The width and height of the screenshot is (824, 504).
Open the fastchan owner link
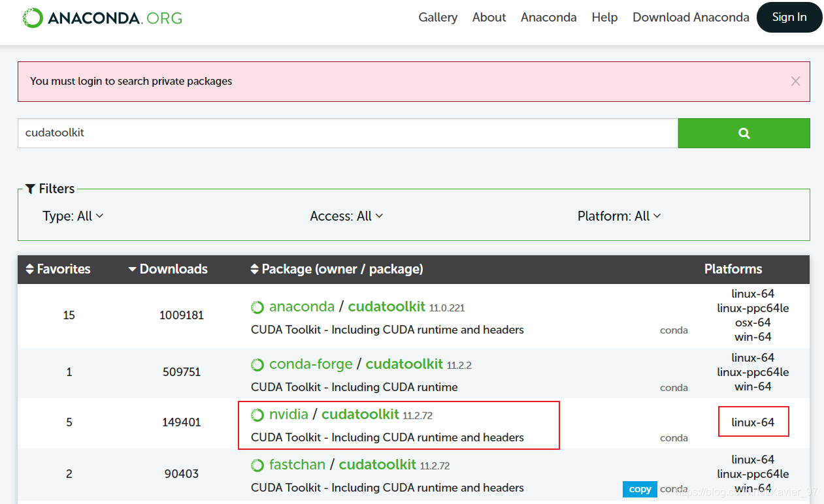[297, 465]
